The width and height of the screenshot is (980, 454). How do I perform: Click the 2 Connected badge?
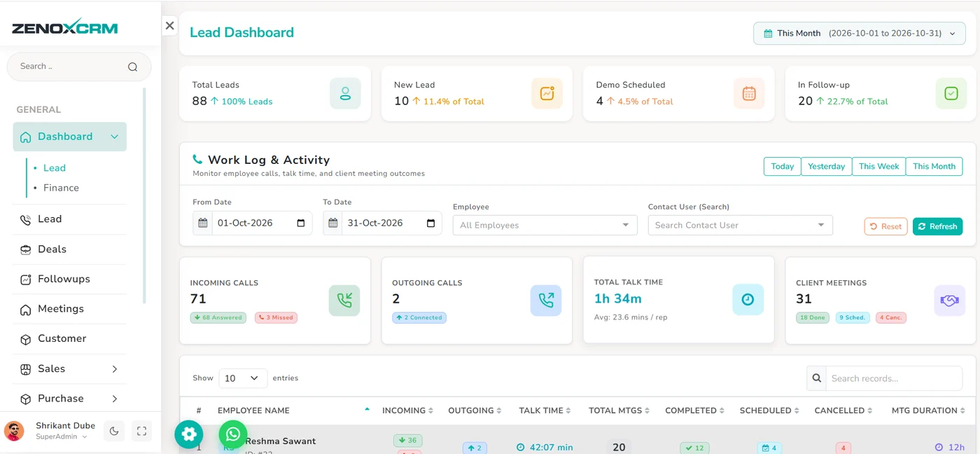419,317
